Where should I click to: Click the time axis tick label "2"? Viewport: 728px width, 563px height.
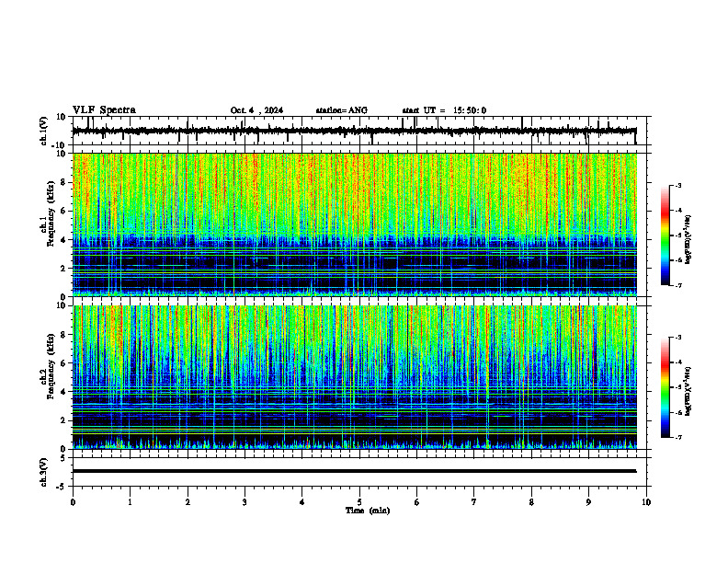click(x=188, y=502)
